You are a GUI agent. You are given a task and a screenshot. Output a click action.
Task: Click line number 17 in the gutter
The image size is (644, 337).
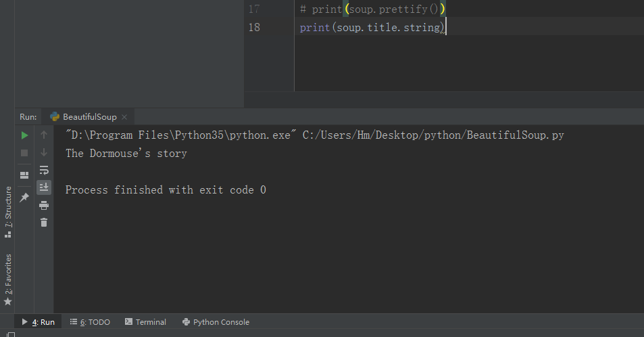254,9
